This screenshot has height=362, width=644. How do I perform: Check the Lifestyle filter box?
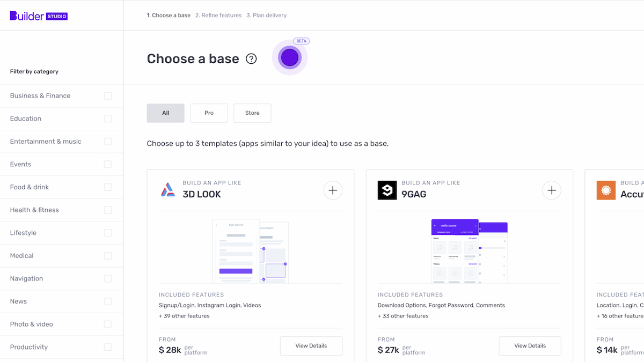pos(108,233)
